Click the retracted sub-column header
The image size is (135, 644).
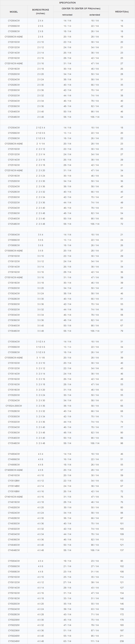click(67, 15)
